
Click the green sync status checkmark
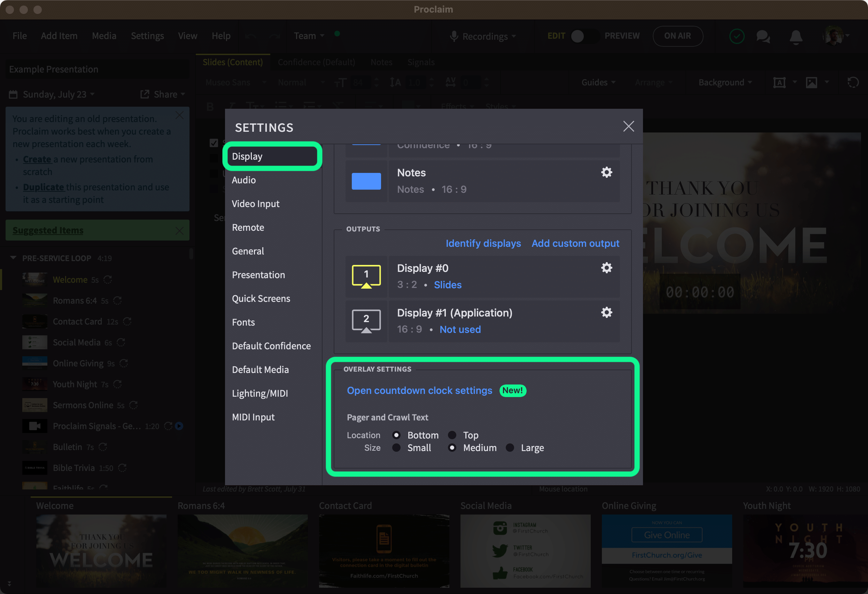(737, 36)
